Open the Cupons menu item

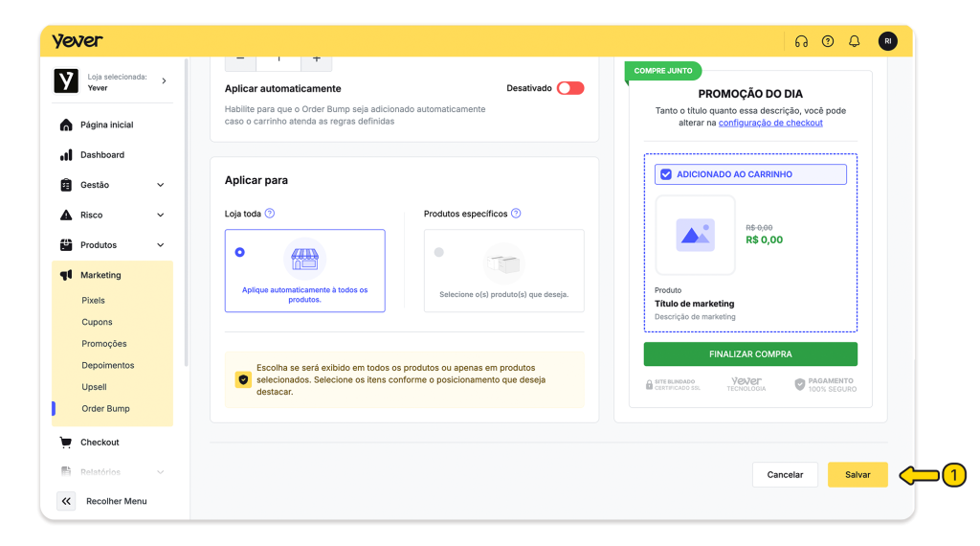tap(97, 322)
